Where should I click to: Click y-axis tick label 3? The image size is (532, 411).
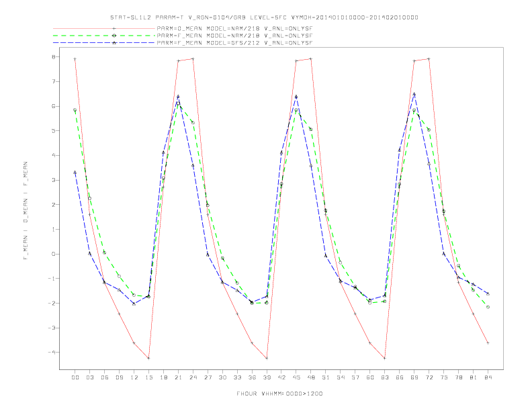(x=54, y=180)
